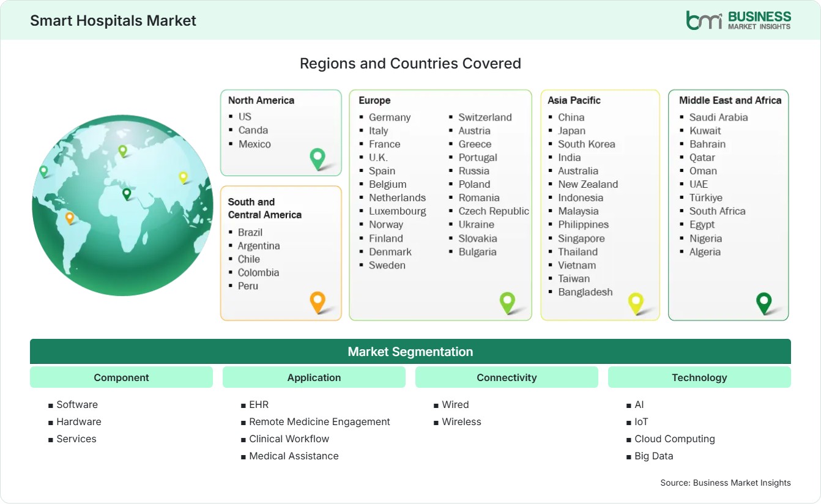
Task: Click Türkiye in the country list
Action: coord(706,198)
